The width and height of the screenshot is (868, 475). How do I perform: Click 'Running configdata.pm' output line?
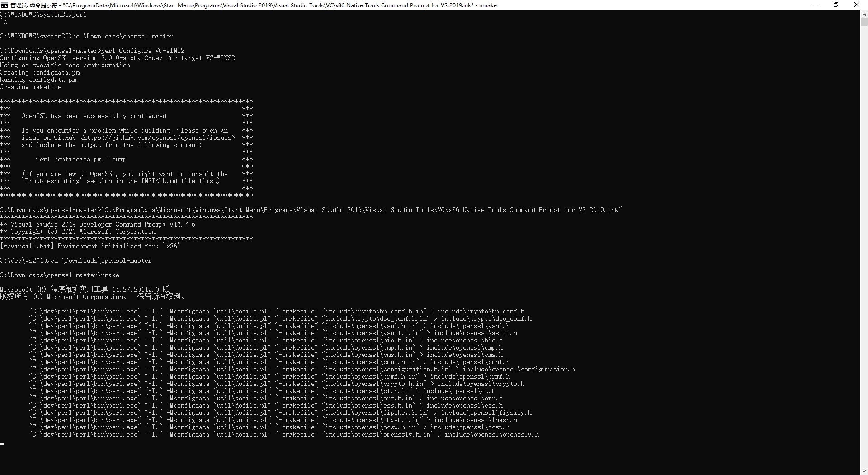[x=38, y=80]
